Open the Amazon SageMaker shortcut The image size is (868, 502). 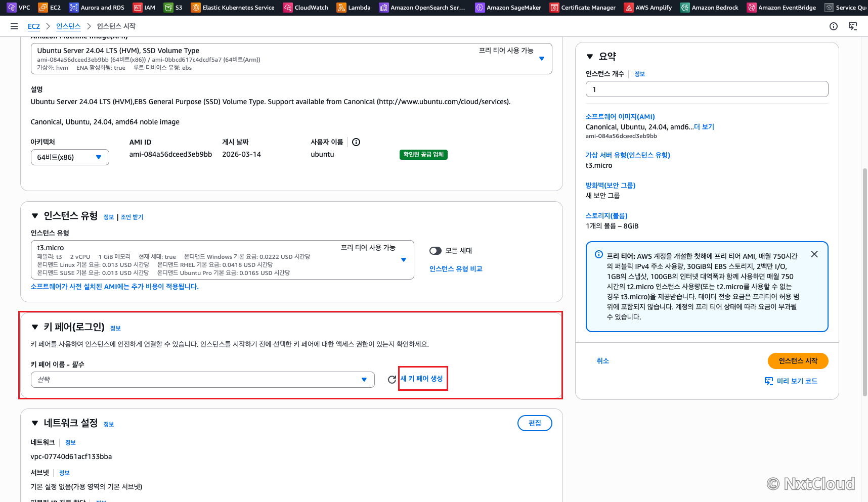point(508,8)
